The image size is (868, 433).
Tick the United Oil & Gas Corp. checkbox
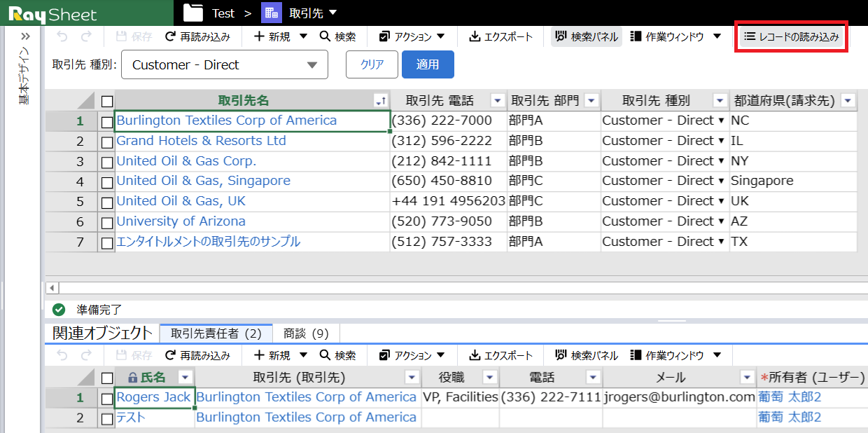[x=106, y=162]
